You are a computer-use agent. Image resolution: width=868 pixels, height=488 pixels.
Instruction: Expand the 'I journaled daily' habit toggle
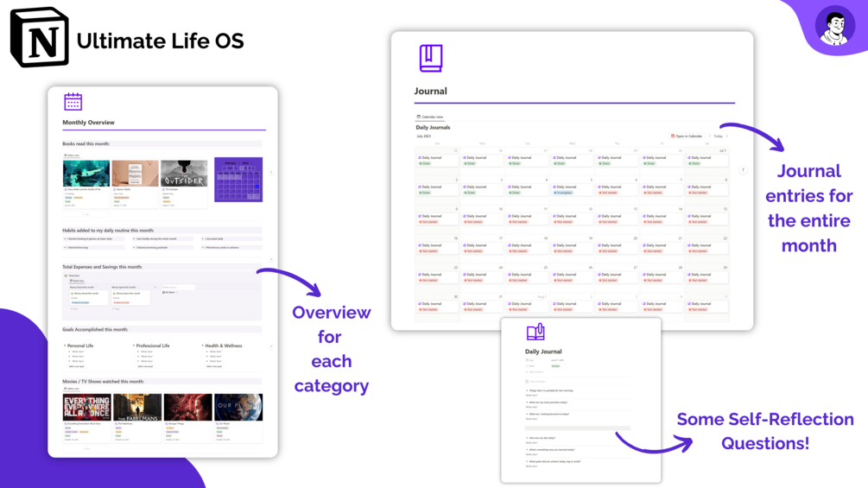click(203, 239)
